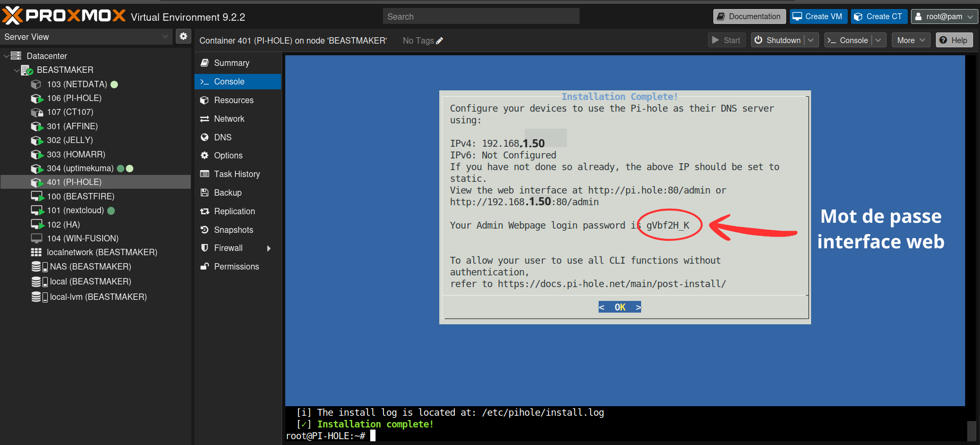Click the console vertical scrollbar thumb
Image resolution: width=980 pixels, height=445 pixels.
click(972, 431)
